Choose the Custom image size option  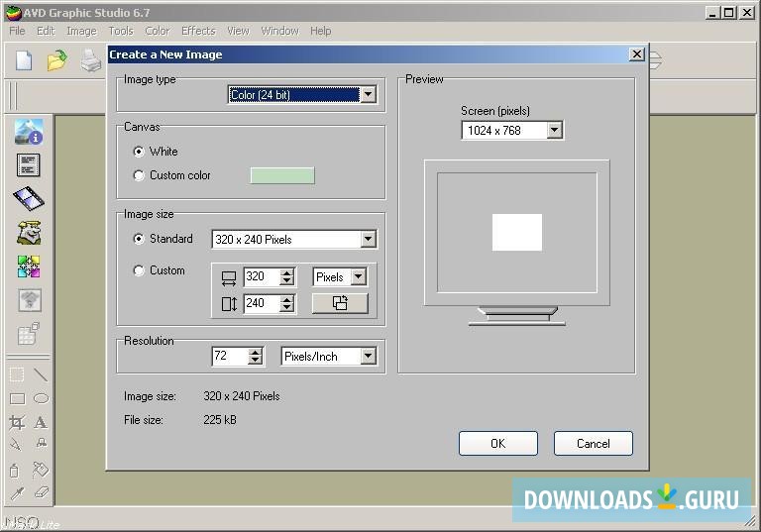(x=139, y=270)
